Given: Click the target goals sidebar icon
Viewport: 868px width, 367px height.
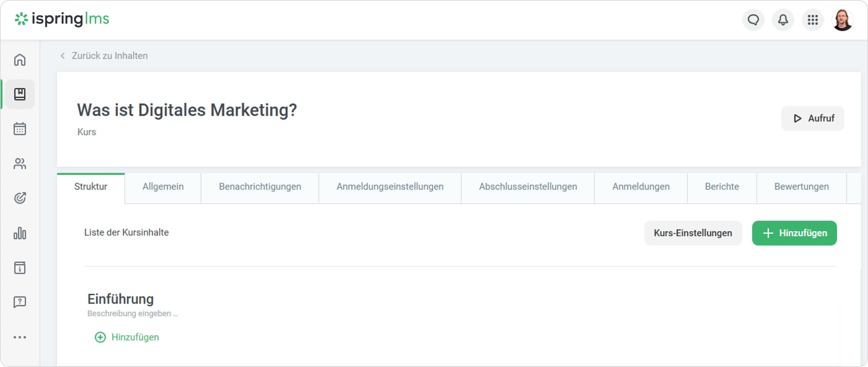Looking at the screenshot, I should click(x=20, y=198).
